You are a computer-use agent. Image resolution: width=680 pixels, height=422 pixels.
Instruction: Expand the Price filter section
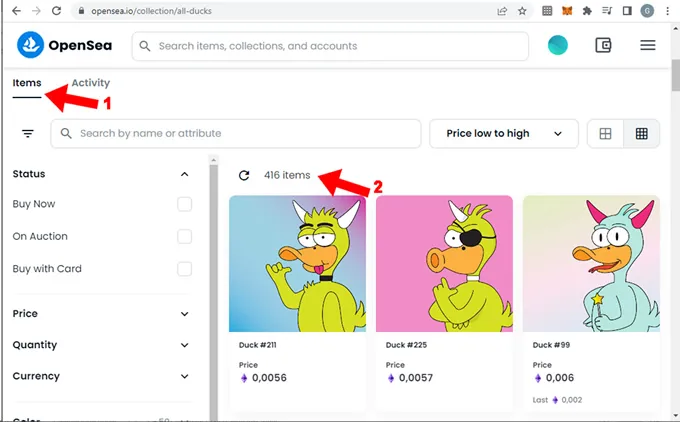184,314
